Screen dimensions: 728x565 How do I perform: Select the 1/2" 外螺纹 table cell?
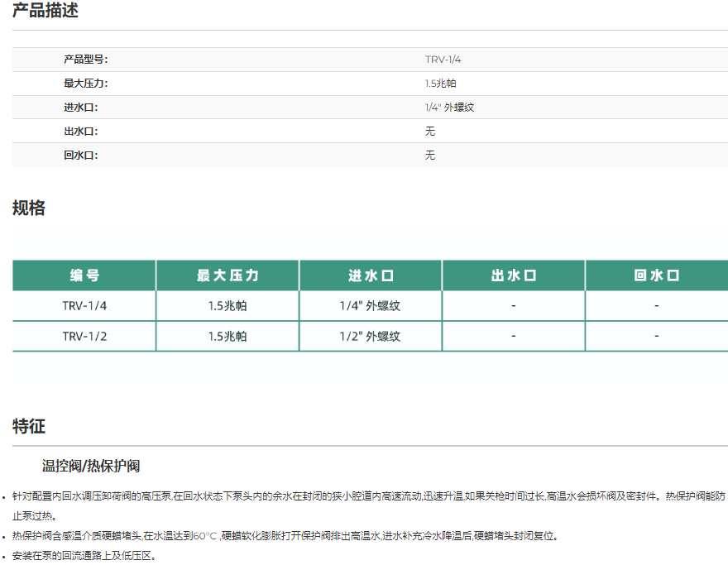click(370, 337)
